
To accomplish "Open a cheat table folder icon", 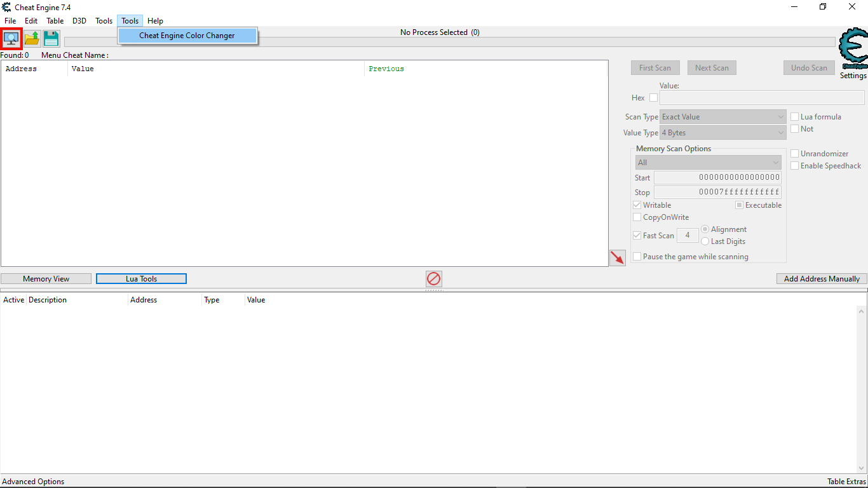I will pyautogui.click(x=32, y=39).
